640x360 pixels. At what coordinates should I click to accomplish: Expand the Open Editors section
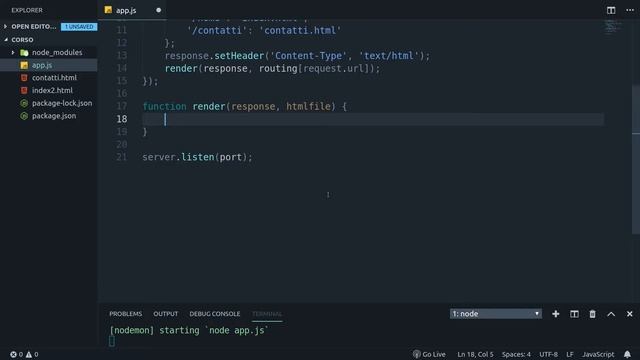(x=5, y=27)
